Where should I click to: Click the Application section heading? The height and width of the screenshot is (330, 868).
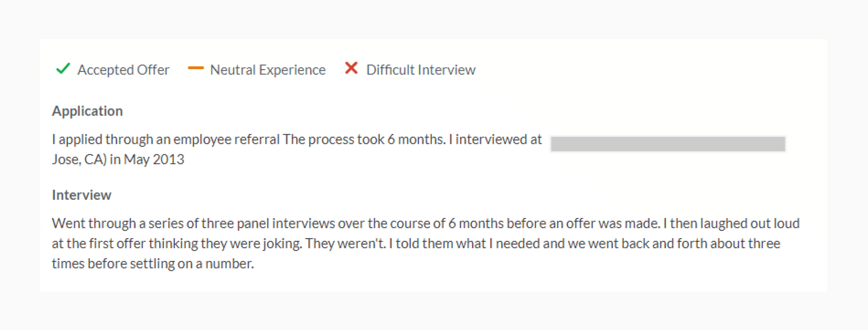tap(87, 111)
